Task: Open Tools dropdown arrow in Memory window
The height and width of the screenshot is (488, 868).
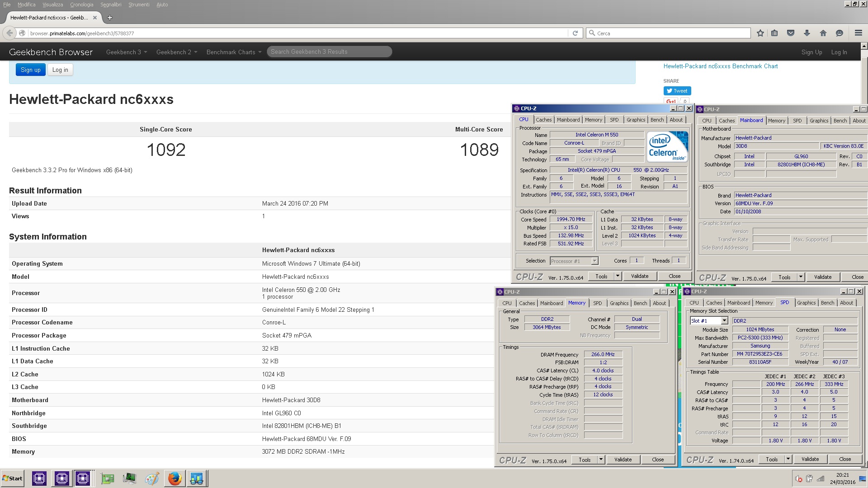Action: (601, 460)
